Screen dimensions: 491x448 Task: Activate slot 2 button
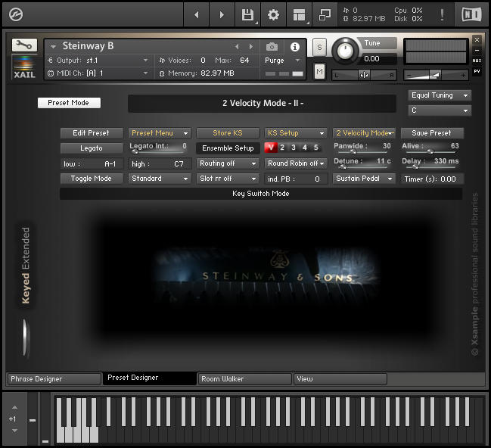coord(282,148)
